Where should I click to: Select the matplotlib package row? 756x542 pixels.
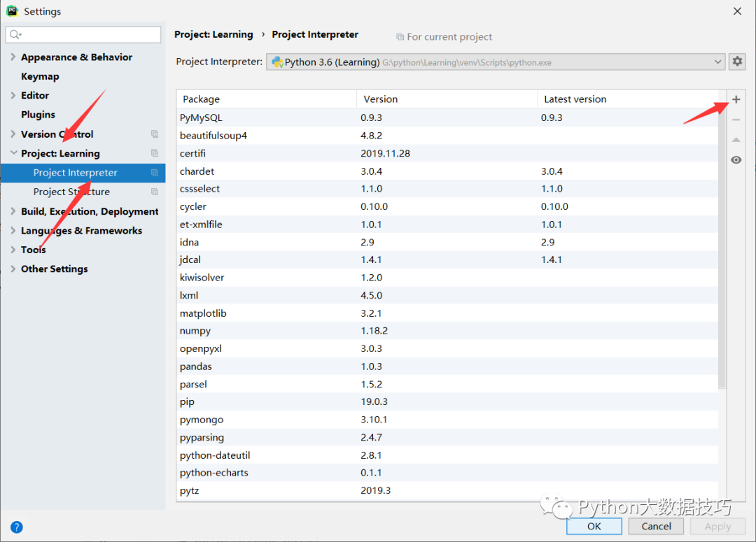(447, 313)
